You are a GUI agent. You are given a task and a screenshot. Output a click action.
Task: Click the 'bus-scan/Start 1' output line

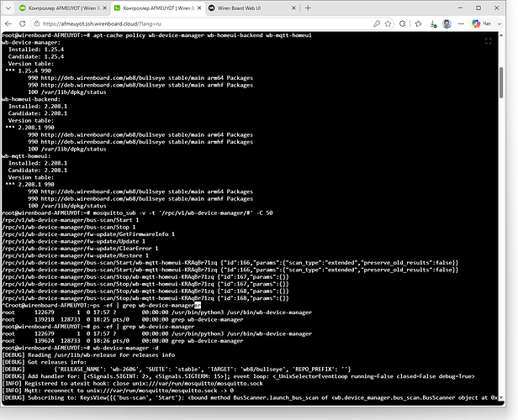pos(71,220)
